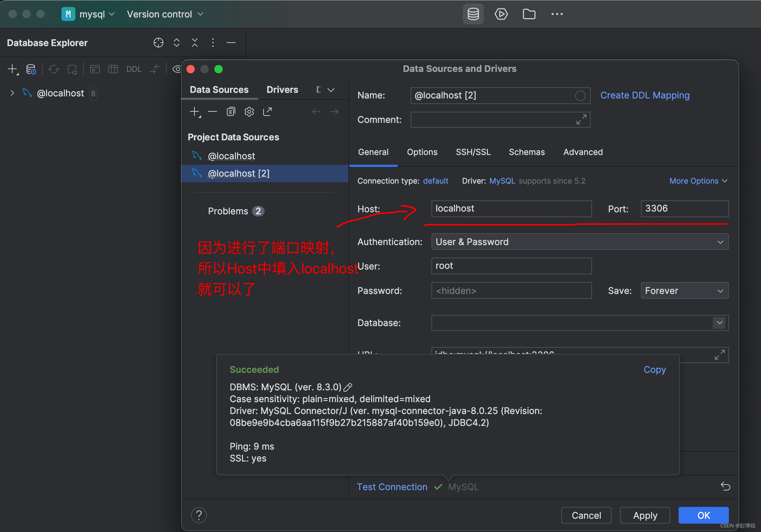Click the color circle in Name field
The height and width of the screenshot is (532, 761).
[x=580, y=96]
